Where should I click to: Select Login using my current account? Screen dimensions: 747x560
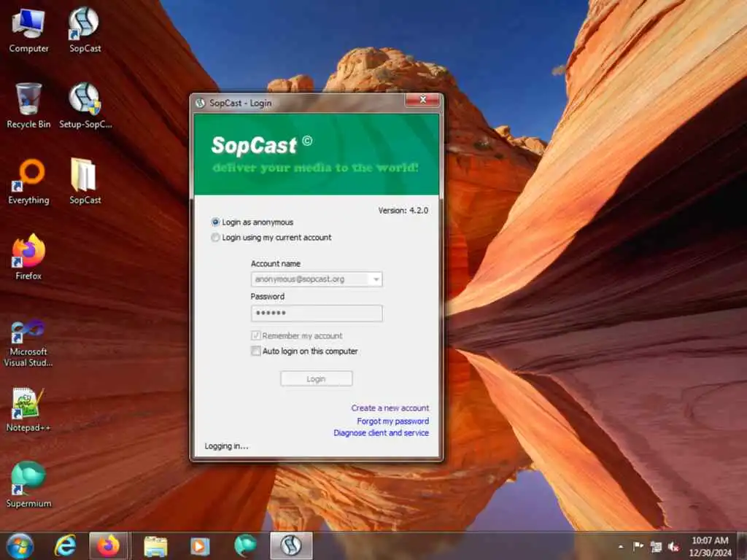271,238
